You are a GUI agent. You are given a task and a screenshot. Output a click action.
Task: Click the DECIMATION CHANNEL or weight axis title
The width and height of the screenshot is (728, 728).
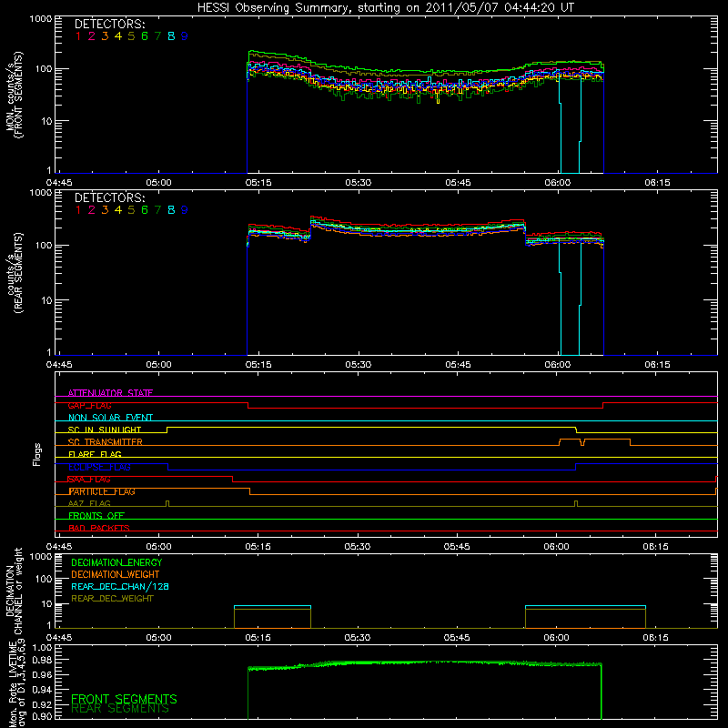point(14,591)
